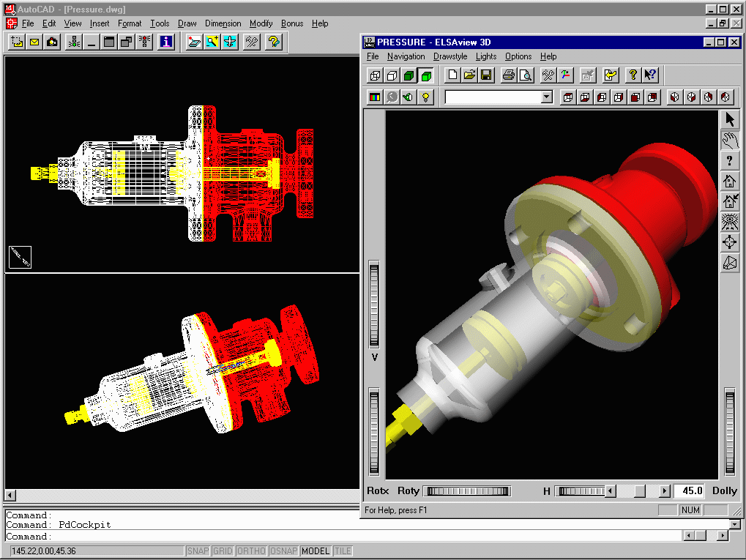This screenshot has height=560, width=746.
Task: Click the home view icon in ELSAview sidebar
Action: click(729, 181)
